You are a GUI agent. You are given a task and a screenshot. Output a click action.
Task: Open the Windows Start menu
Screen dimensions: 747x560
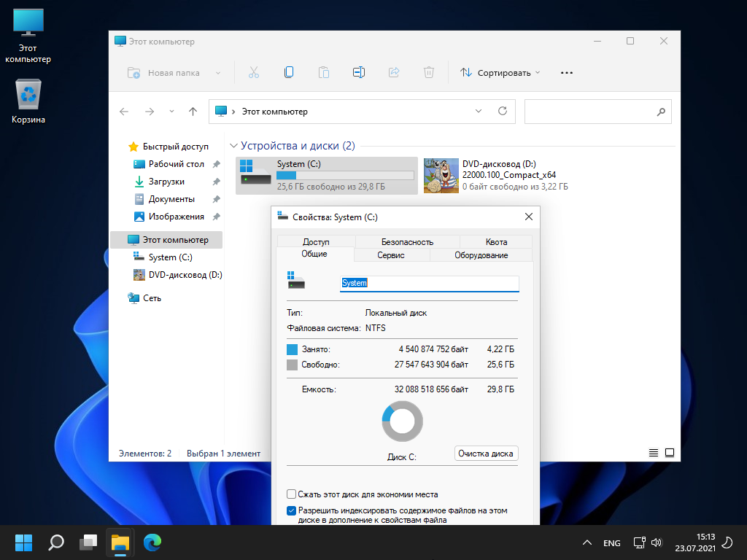(23, 542)
